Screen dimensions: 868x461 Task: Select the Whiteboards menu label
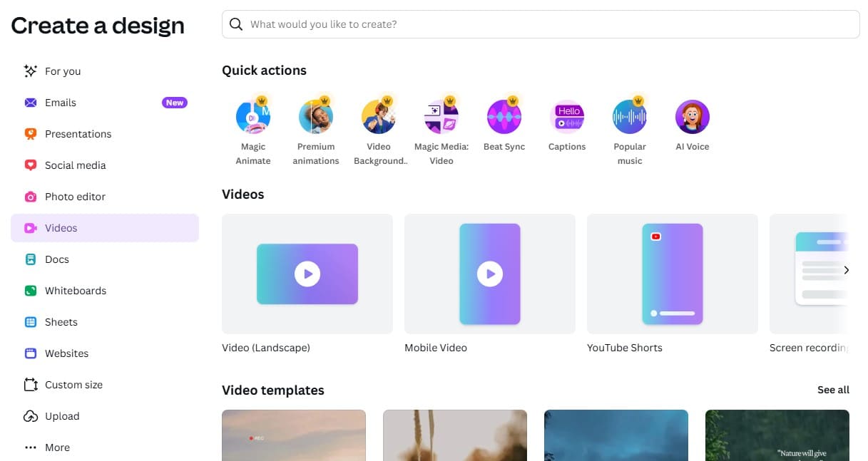[x=76, y=291]
